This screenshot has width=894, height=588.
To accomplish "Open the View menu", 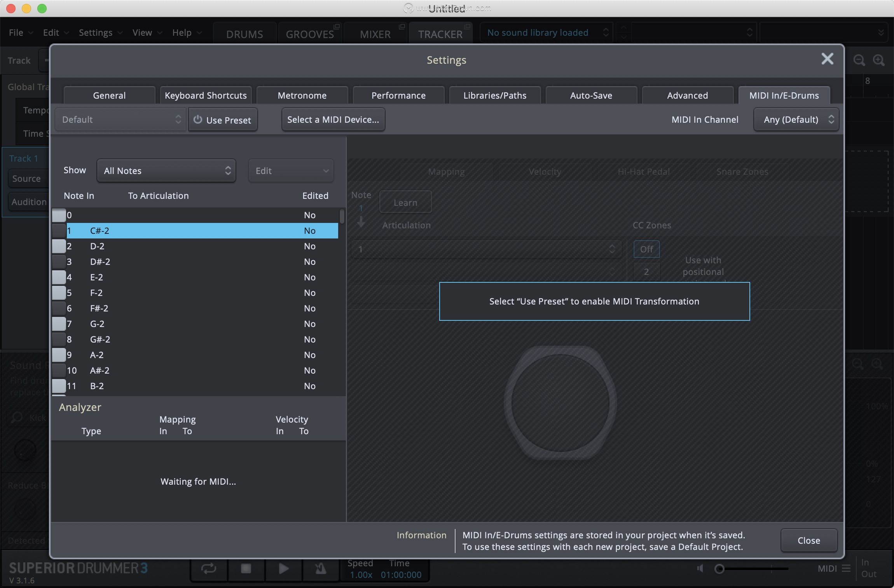I will [x=147, y=33].
